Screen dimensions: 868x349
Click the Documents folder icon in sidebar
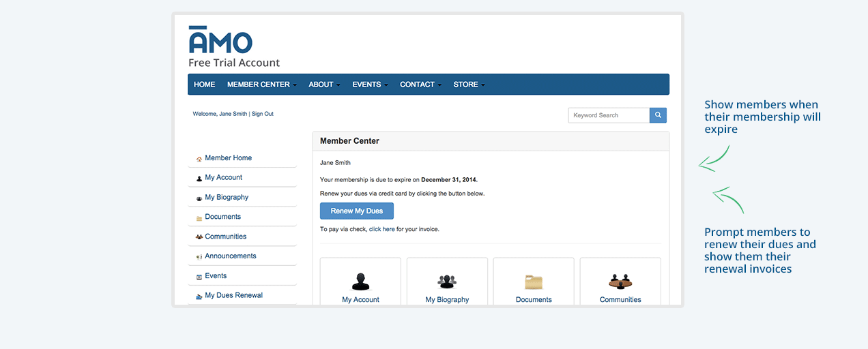[x=199, y=218]
